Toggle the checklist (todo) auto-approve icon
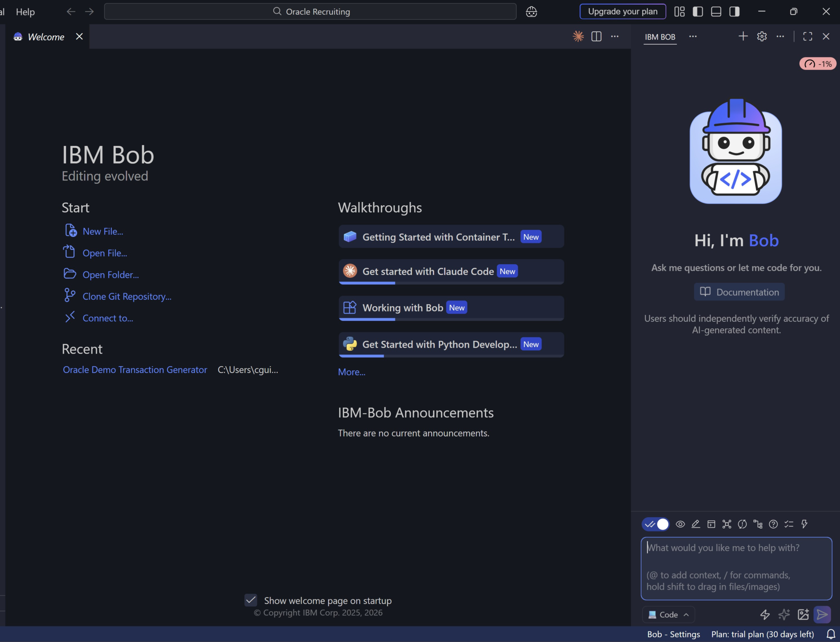 (x=789, y=524)
